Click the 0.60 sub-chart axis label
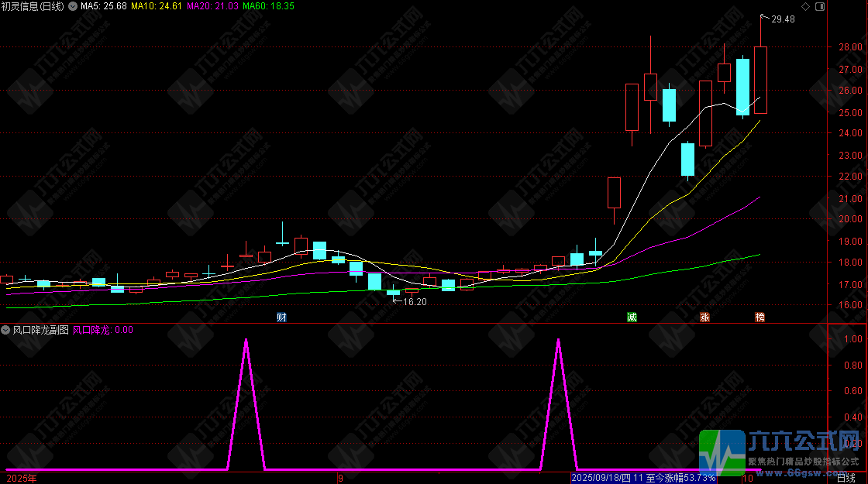Viewport: 868px width, 484px height. pyautogui.click(x=853, y=391)
